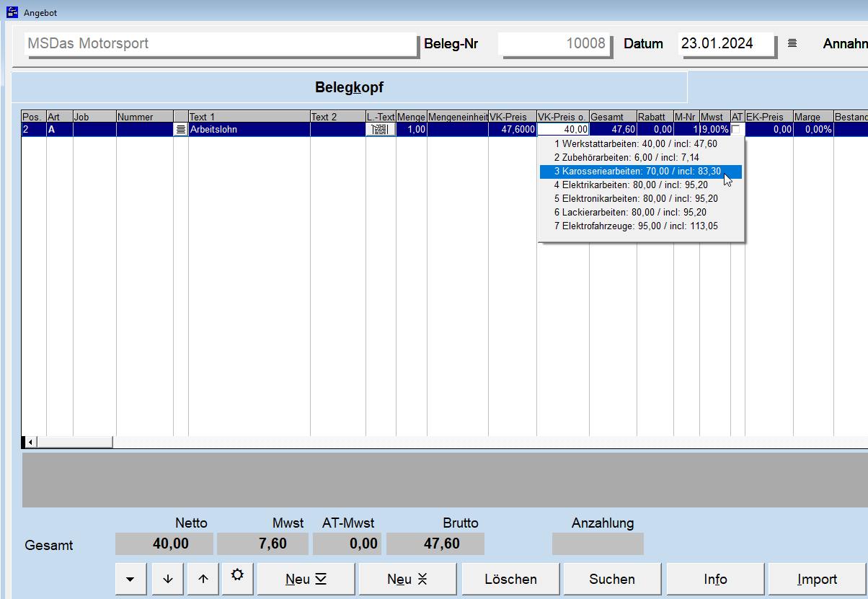Select 3 Karosseriearbeiten: 70,00 rate
This screenshot has height=599, width=868.
point(641,172)
